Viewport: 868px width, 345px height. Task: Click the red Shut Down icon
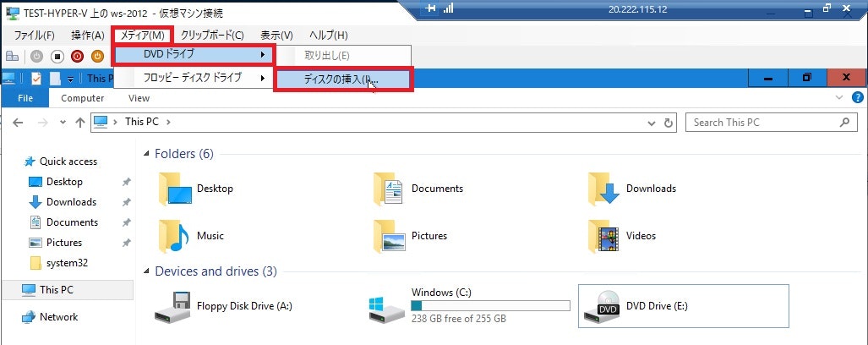77,56
